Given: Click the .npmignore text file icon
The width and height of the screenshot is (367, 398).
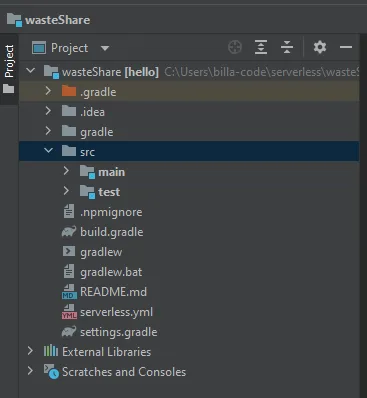Looking at the screenshot, I should (69, 211).
